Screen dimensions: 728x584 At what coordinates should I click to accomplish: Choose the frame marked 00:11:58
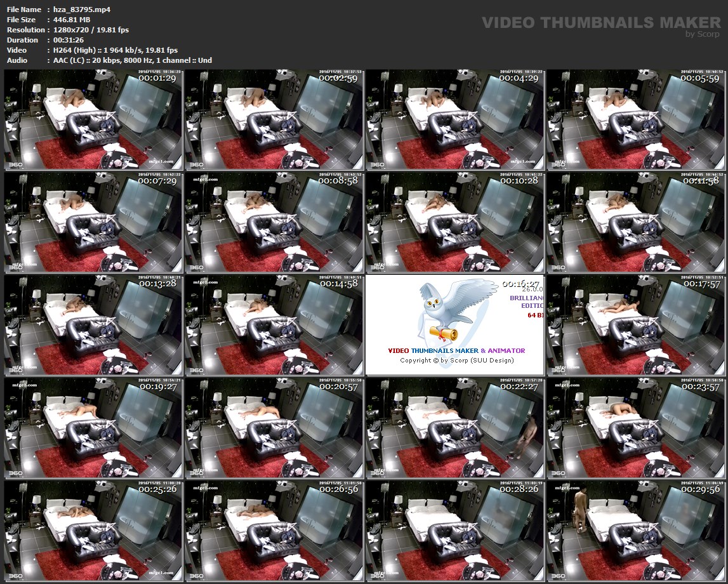click(x=635, y=222)
